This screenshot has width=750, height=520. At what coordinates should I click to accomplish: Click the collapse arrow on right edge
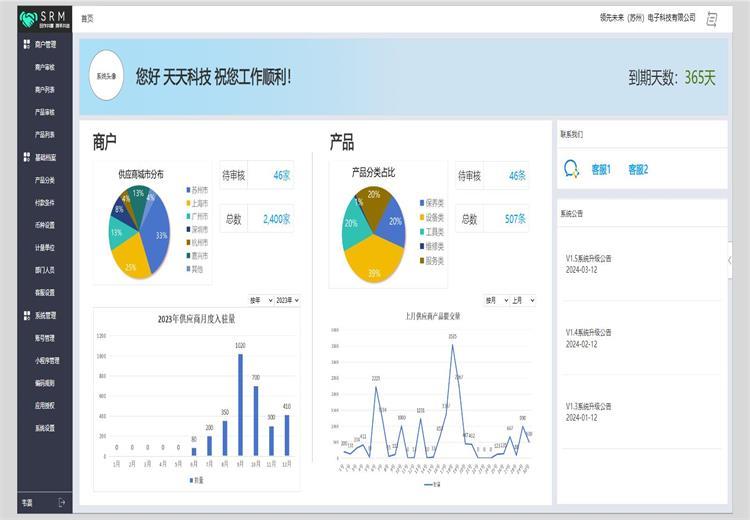[729, 260]
